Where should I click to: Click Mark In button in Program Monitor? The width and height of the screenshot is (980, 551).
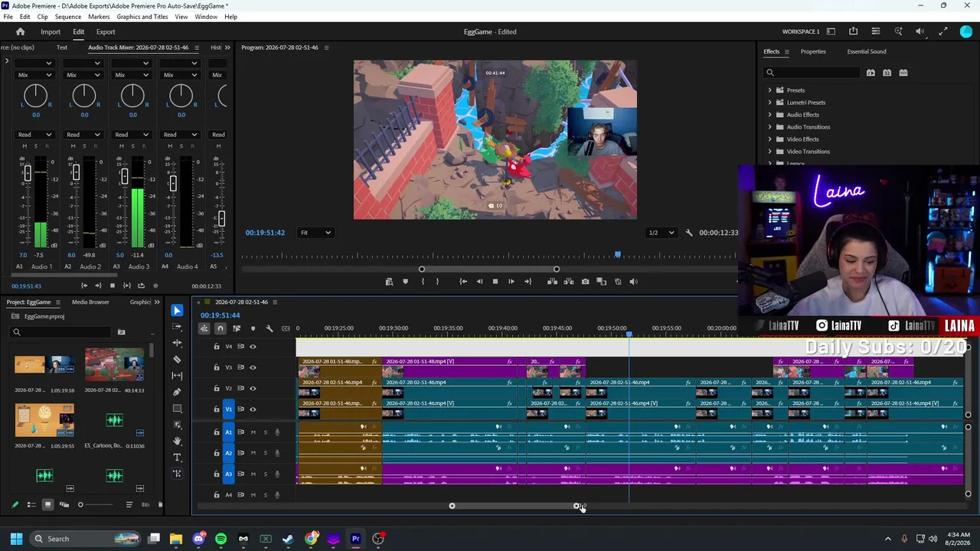[x=422, y=282]
